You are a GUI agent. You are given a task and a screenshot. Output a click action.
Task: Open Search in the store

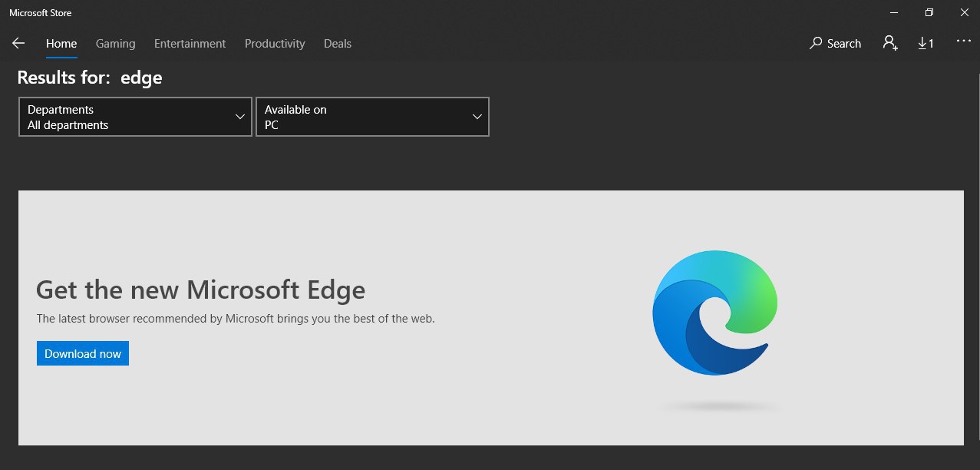pyautogui.click(x=836, y=44)
